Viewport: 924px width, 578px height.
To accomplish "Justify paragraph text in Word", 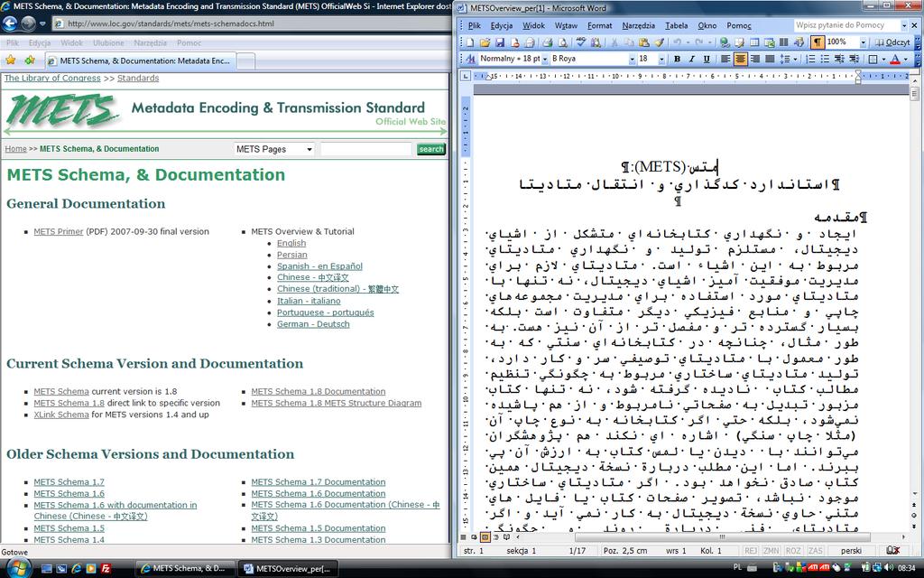I will [770, 59].
